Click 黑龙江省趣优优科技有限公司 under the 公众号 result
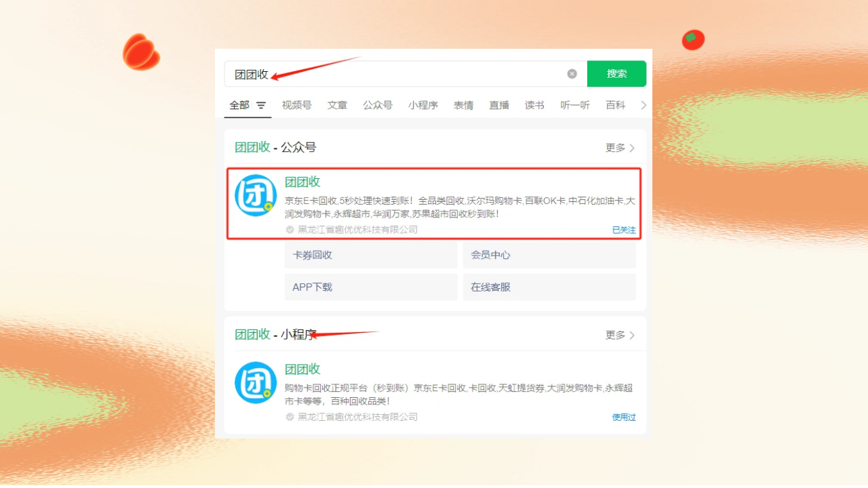Screen dimensions: 868x488 [358, 230]
